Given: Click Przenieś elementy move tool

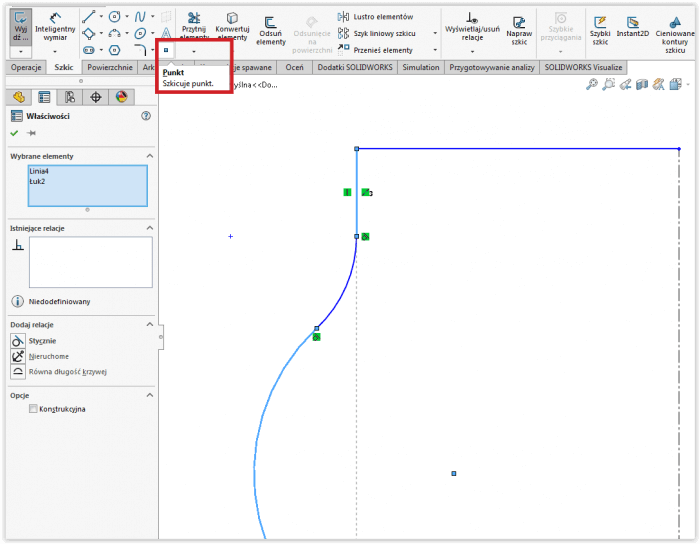Looking at the screenshot, I should (375, 50).
